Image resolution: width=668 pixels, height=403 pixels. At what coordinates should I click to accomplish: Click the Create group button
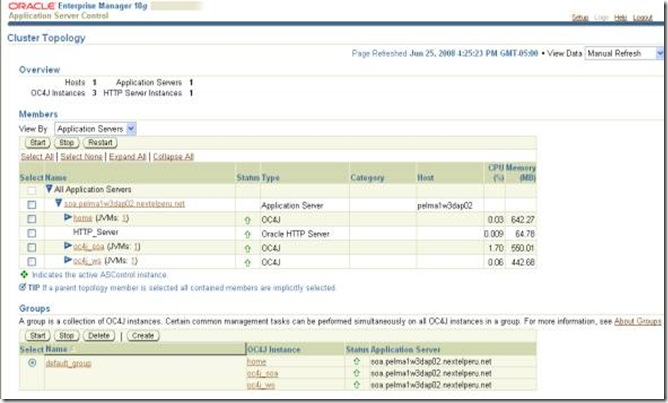pos(143,336)
